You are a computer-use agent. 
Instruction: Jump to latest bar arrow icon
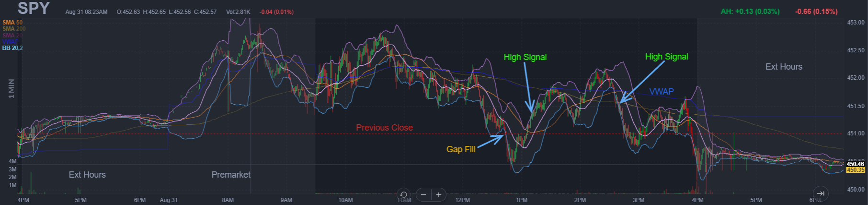click(x=820, y=193)
